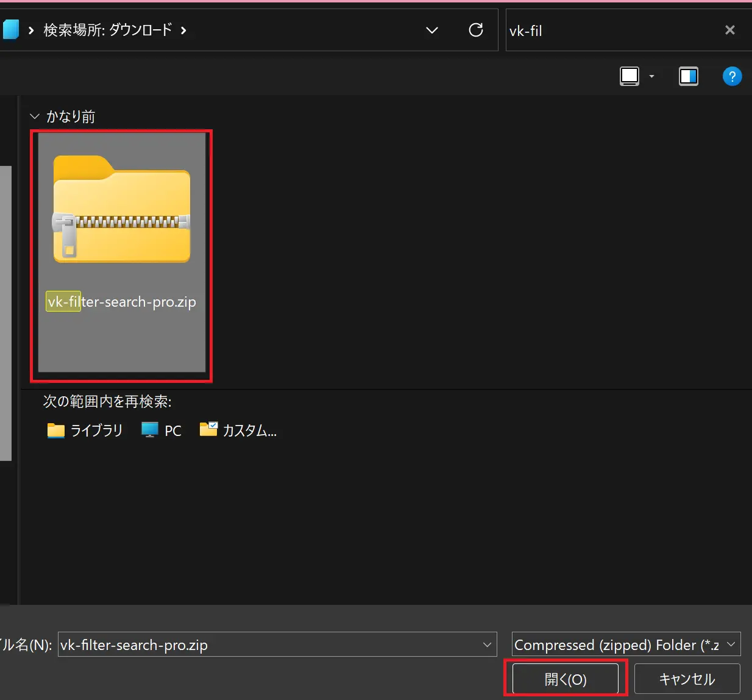This screenshot has width=752, height=700.
Task: Open the blue help question icon
Action: (732, 76)
